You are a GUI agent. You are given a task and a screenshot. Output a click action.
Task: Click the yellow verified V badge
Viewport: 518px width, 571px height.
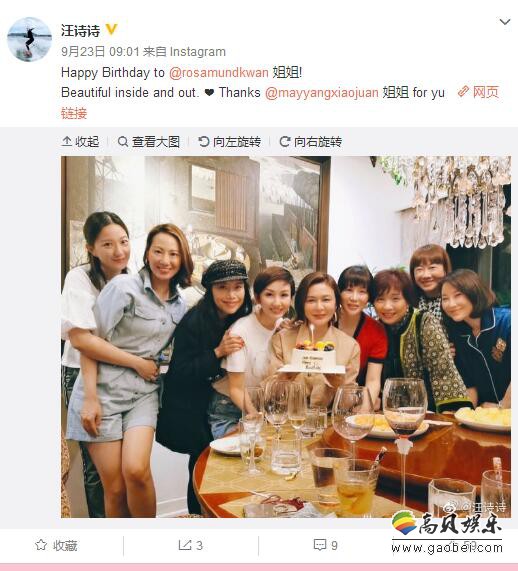[111, 29]
